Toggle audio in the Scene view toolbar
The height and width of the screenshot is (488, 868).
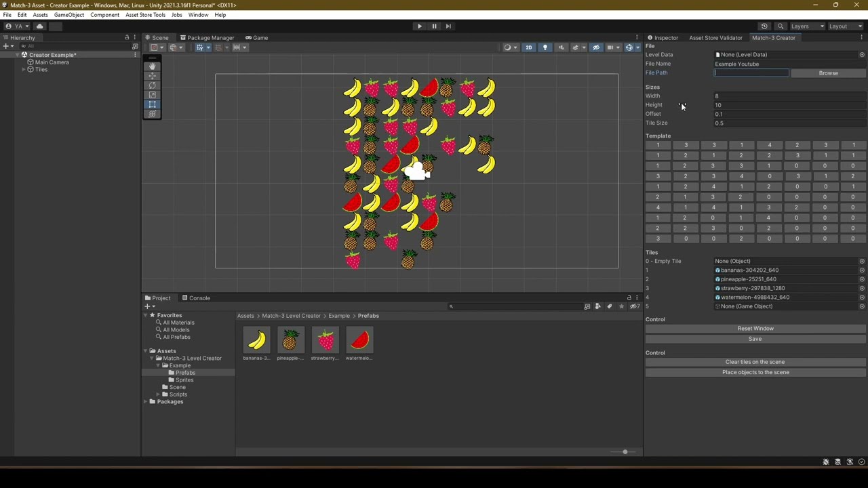560,47
